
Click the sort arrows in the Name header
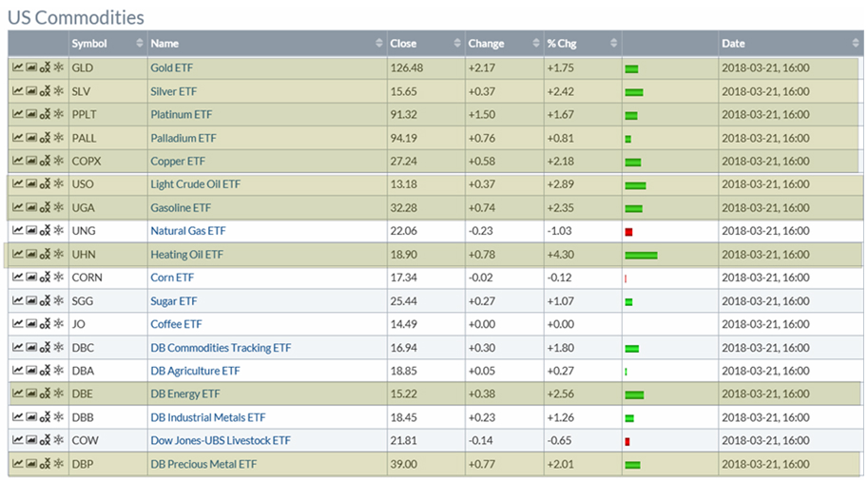tap(378, 44)
